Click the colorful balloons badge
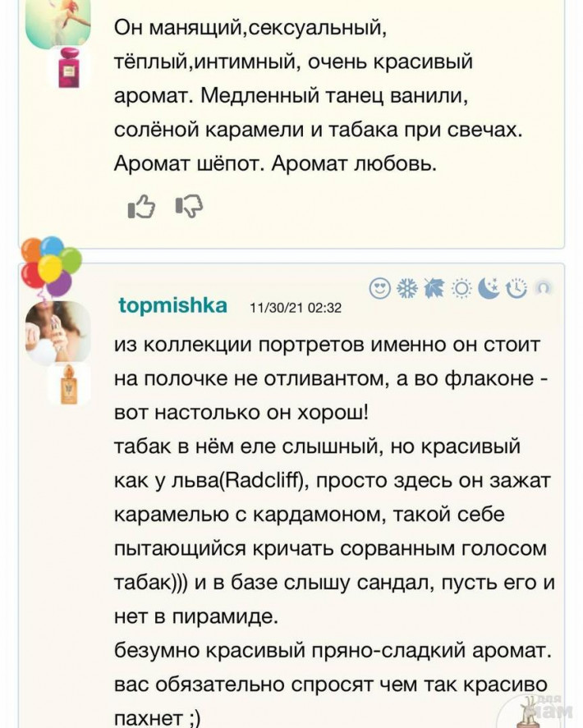 pyautogui.click(x=51, y=267)
